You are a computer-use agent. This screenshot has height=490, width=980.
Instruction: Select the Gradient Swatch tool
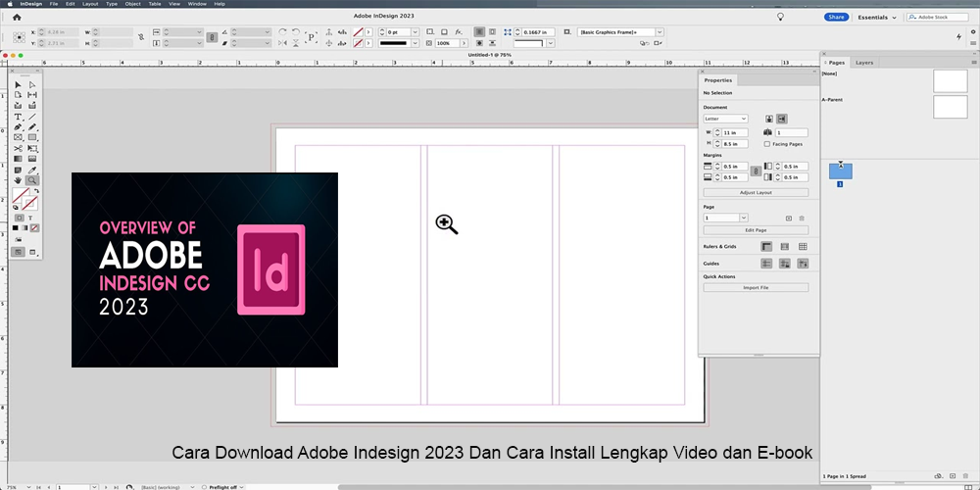[x=18, y=159]
